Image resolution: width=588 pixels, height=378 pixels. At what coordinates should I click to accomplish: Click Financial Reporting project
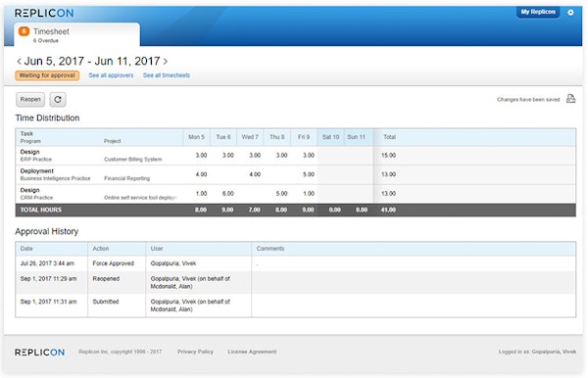click(x=127, y=178)
